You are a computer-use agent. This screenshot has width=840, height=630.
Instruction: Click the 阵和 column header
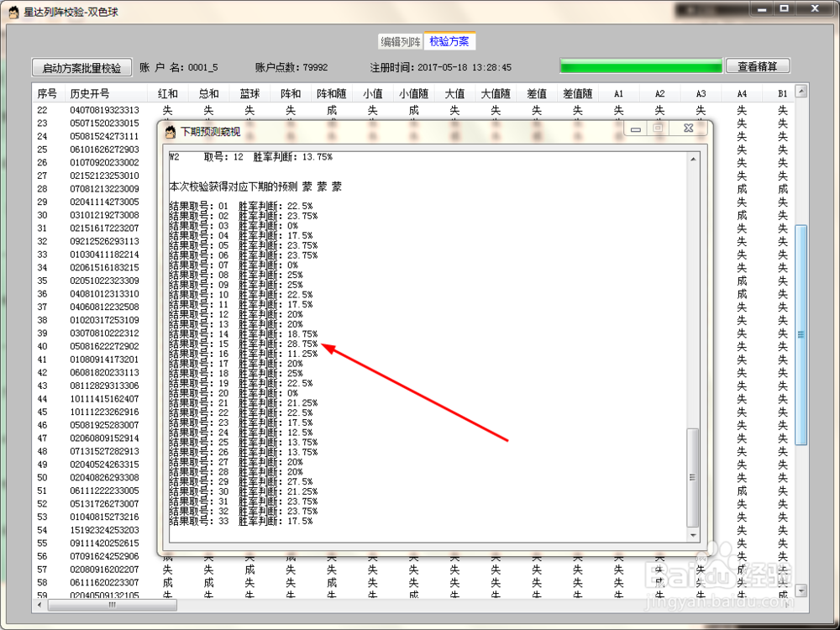coord(291,94)
